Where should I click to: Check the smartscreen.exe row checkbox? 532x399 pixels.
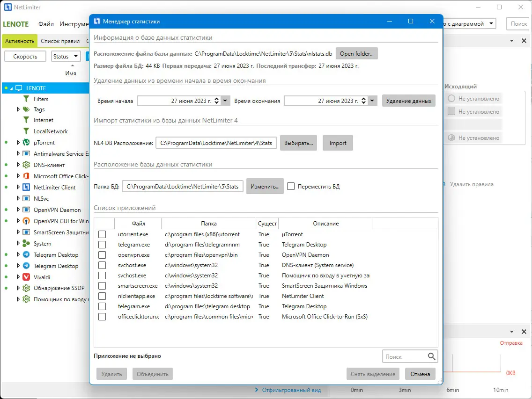point(102,286)
